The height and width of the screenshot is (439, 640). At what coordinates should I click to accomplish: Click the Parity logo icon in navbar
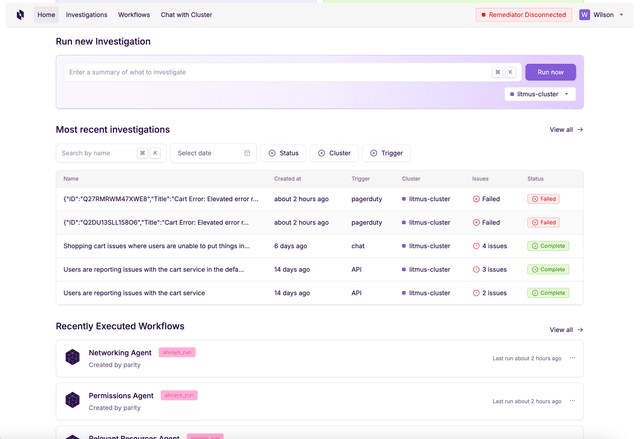(x=20, y=15)
